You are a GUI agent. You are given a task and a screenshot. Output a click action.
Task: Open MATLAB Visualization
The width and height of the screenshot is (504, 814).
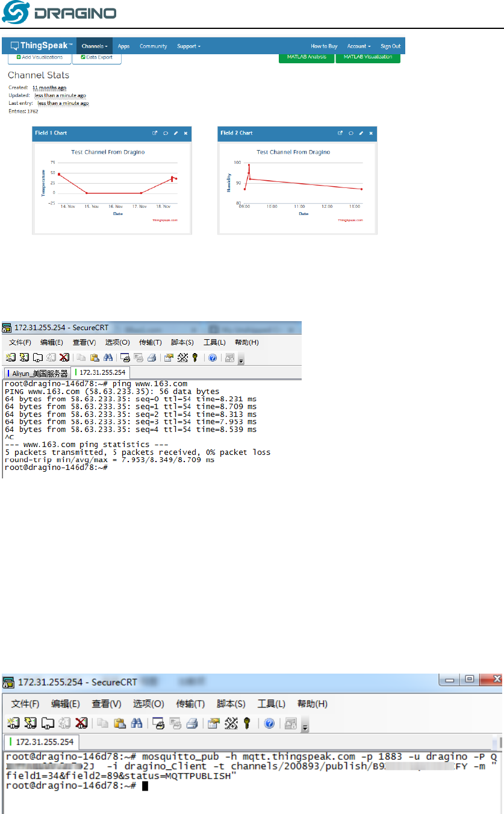368,57
